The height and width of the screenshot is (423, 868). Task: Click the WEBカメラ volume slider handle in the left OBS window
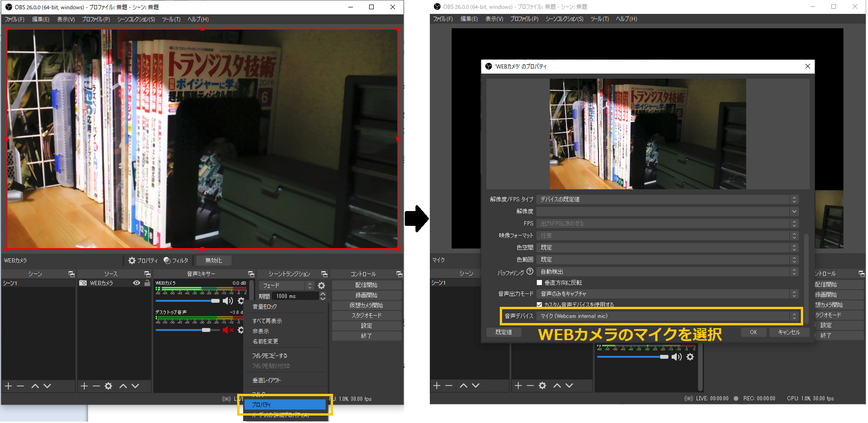click(215, 301)
